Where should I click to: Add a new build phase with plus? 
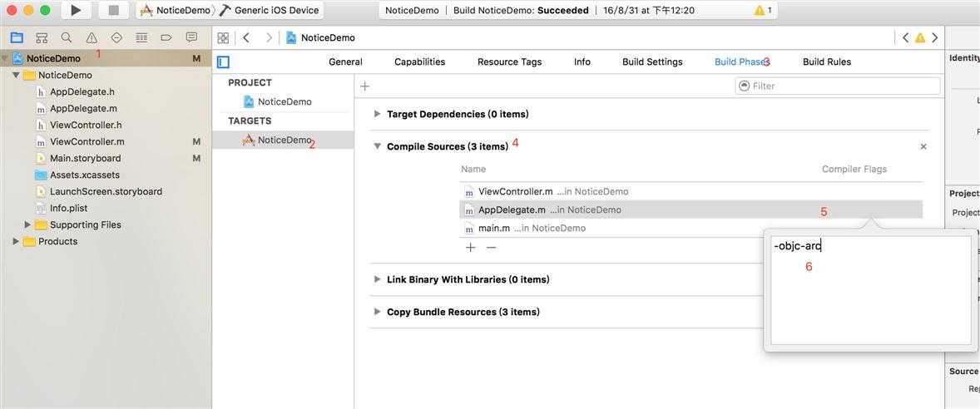point(365,86)
